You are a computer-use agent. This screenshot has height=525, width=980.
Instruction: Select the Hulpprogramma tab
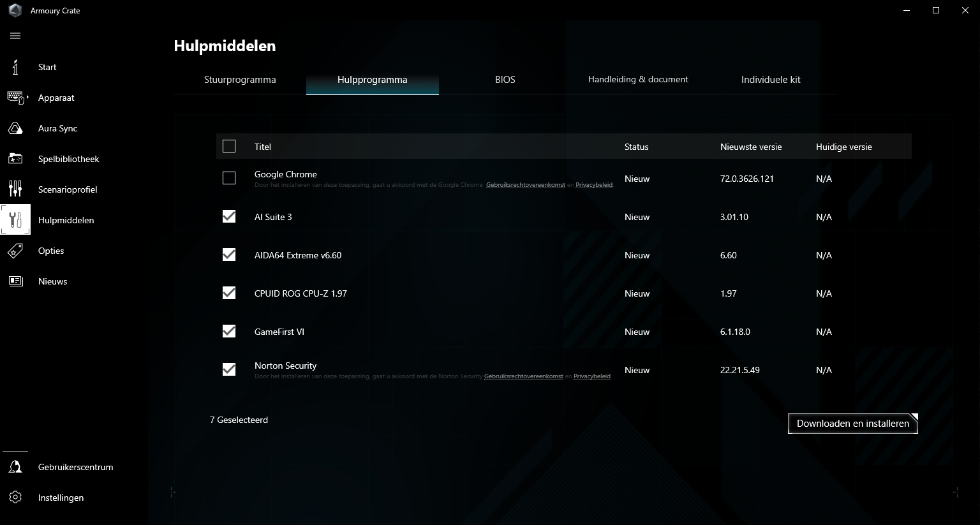373,80
